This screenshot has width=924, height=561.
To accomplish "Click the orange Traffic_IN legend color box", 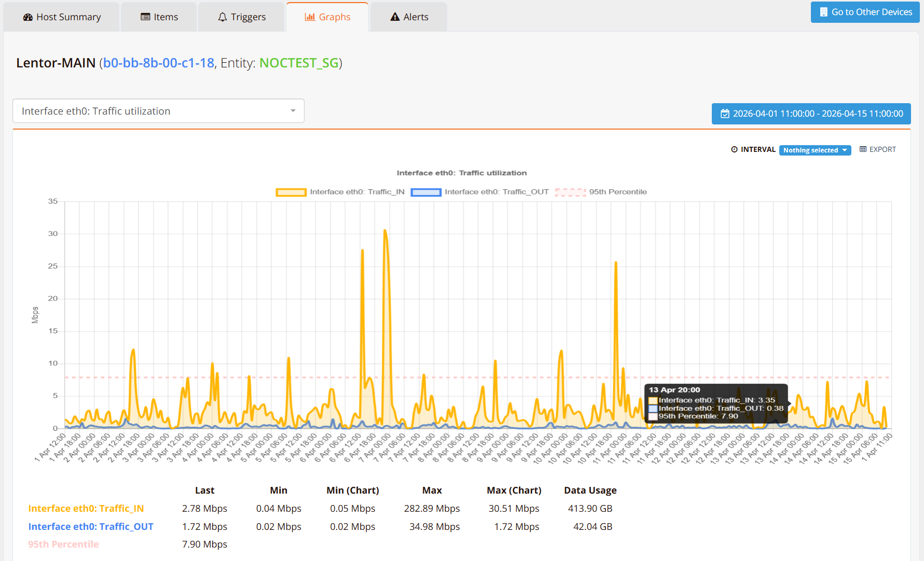I will point(291,192).
